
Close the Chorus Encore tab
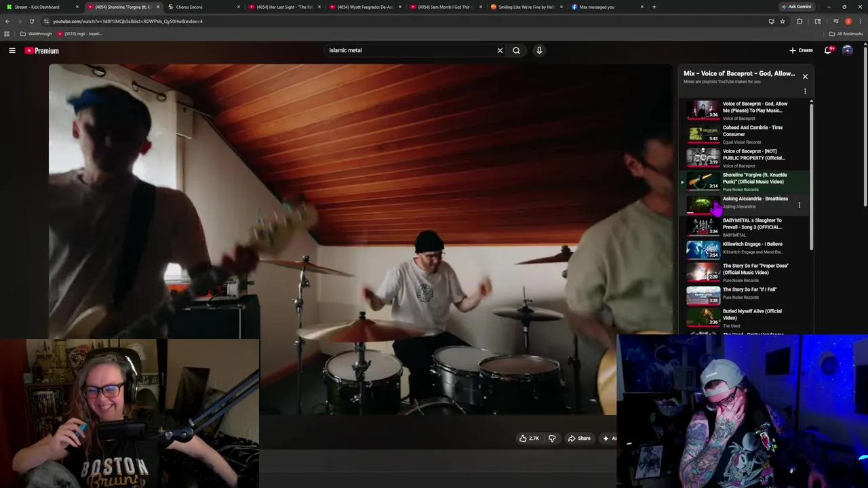click(239, 7)
